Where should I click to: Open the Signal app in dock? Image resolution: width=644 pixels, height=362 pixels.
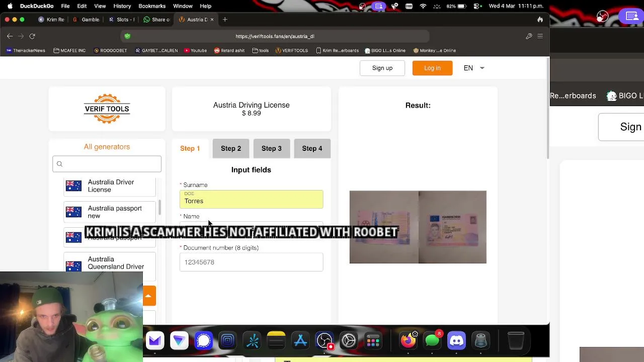203,341
